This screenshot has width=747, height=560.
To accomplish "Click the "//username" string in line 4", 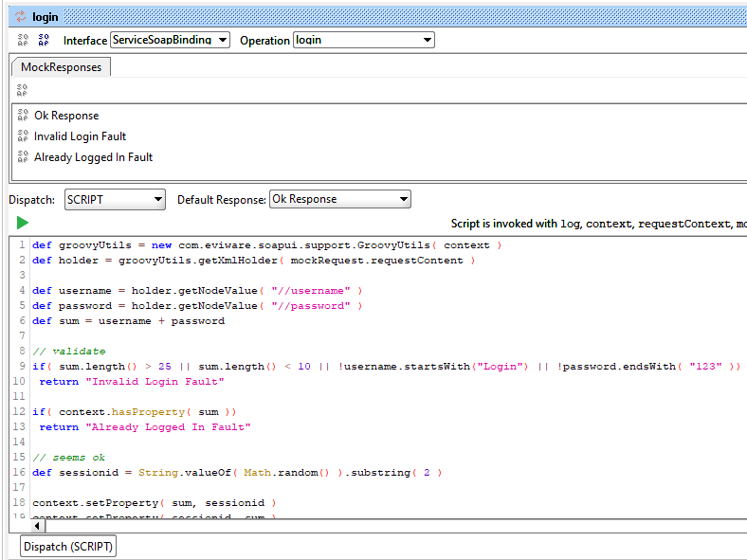I will coord(311,291).
